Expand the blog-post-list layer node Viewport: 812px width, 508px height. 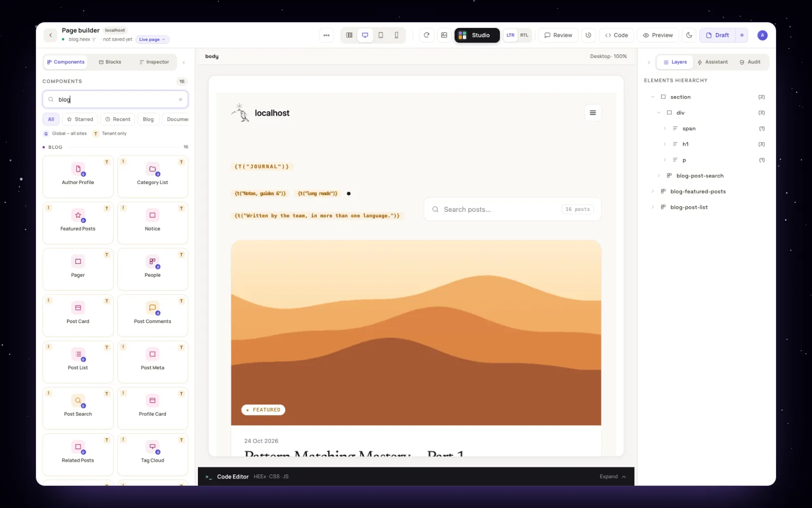(x=653, y=207)
